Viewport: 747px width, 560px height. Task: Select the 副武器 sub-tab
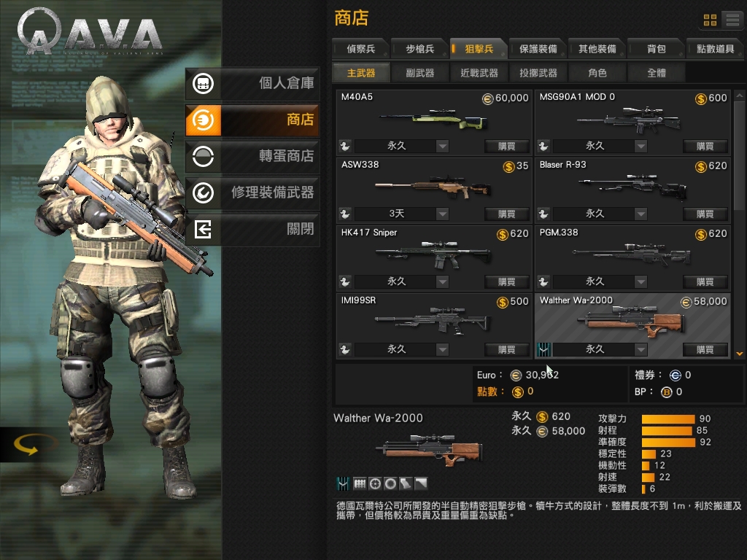click(x=419, y=73)
